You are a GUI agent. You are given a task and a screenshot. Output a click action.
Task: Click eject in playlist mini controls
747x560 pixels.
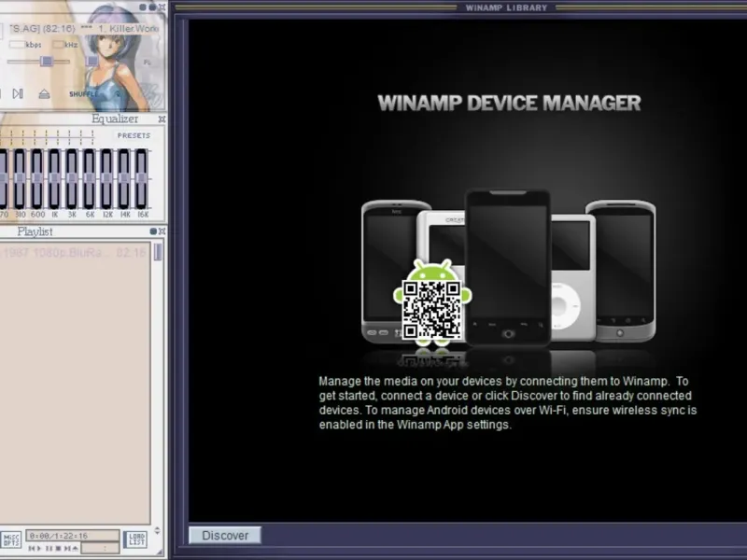coord(75,549)
